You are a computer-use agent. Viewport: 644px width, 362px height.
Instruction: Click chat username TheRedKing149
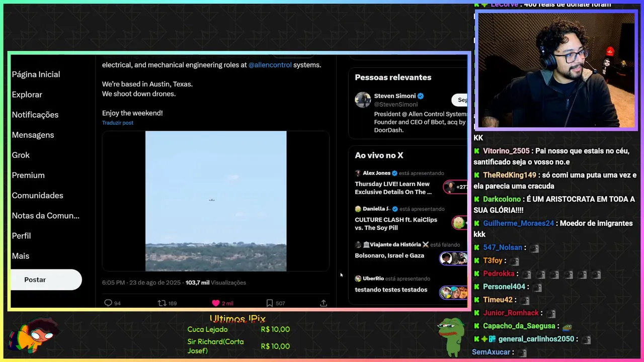coord(510,175)
